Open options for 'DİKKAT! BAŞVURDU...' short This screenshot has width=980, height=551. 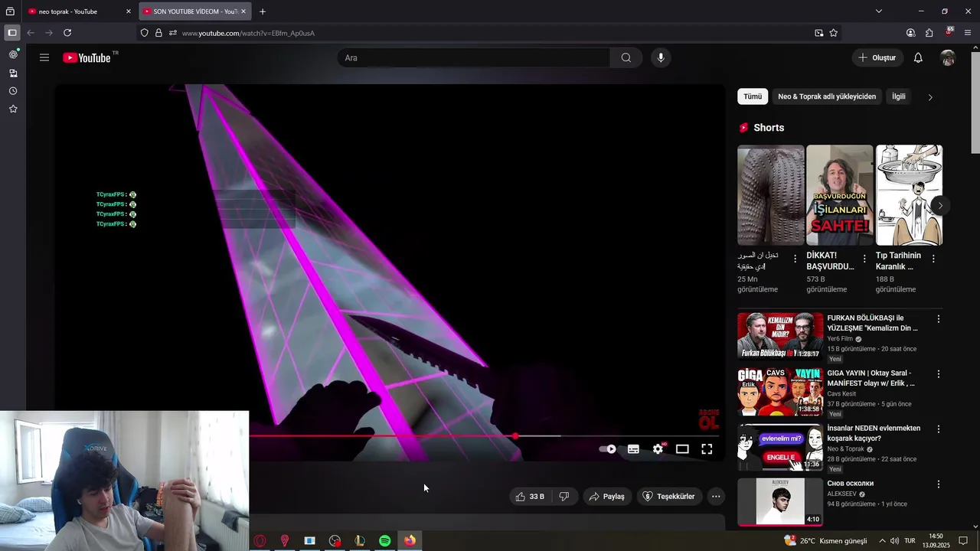pos(864,259)
